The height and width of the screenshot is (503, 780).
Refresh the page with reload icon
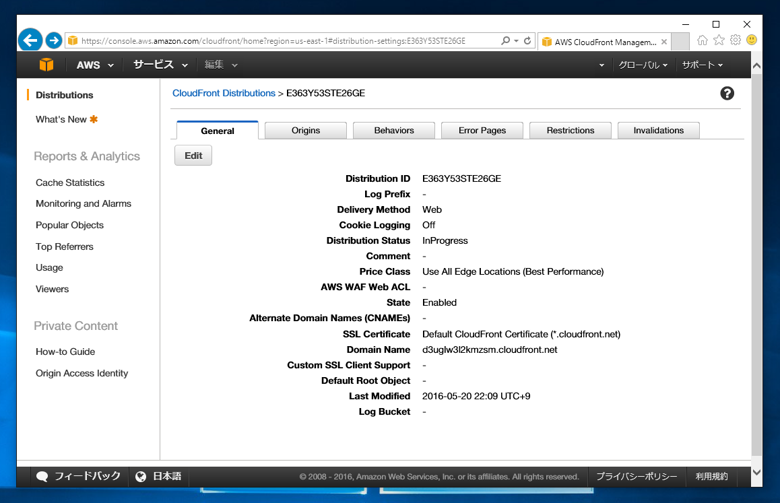tap(527, 40)
